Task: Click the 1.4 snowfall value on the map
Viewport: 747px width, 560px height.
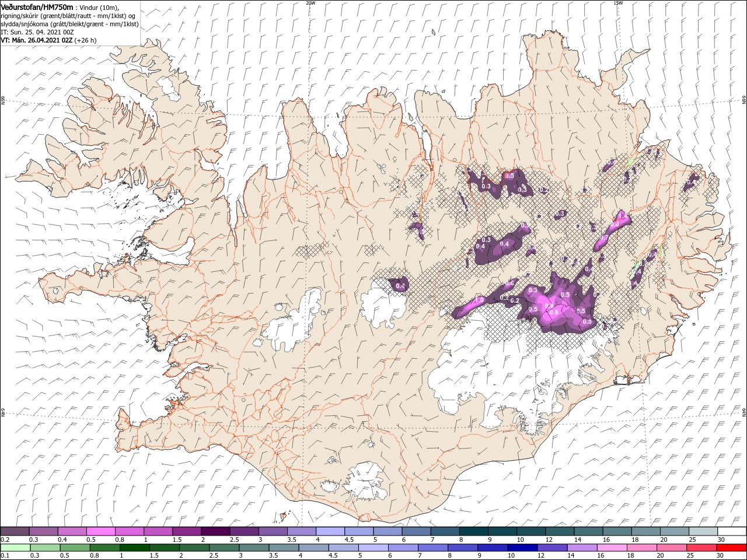Action: click(622, 216)
